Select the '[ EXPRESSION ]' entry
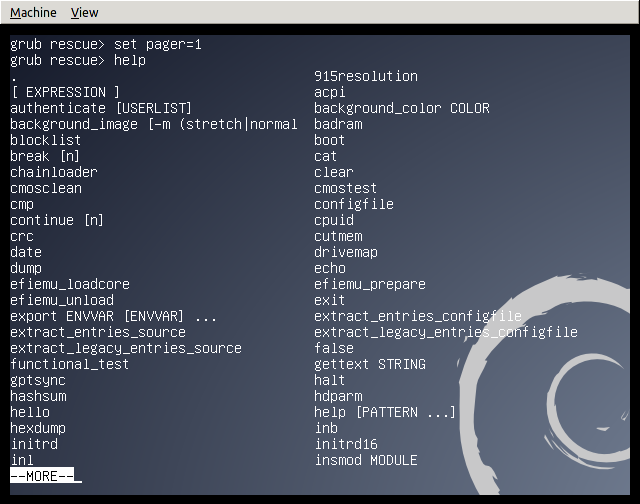 pos(65,92)
